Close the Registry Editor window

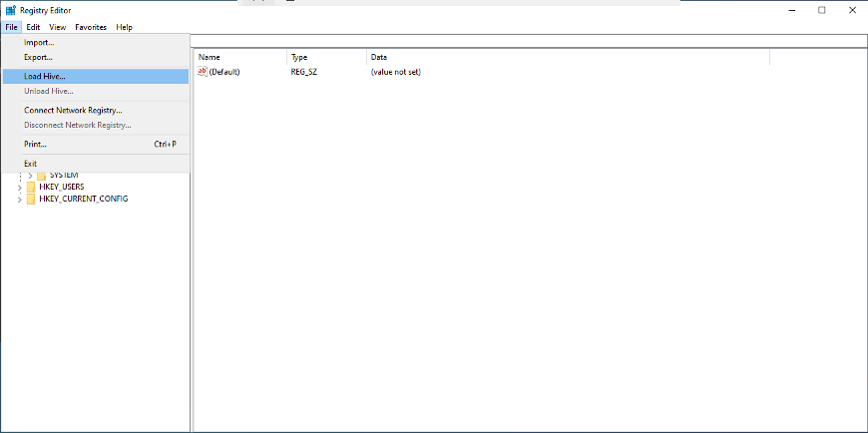[x=852, y=10]
